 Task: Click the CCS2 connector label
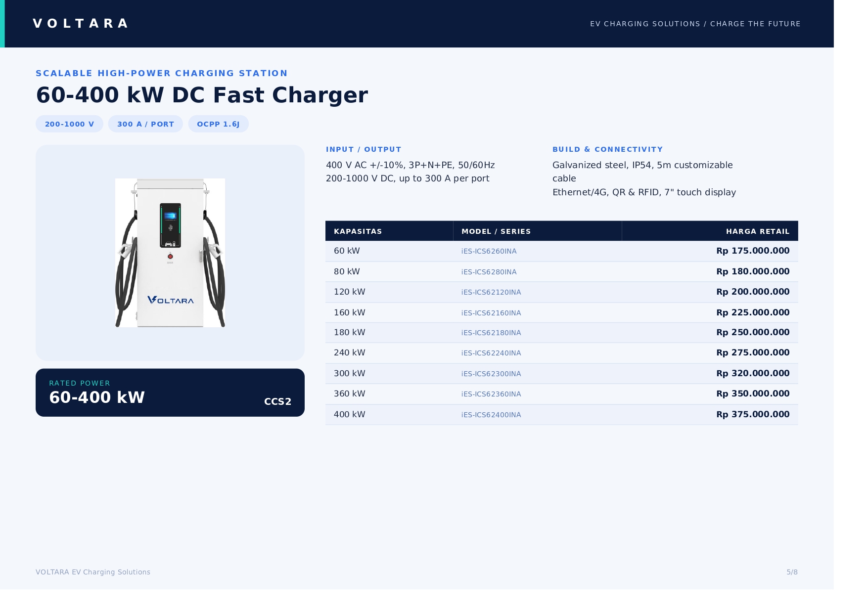point(278,401)
